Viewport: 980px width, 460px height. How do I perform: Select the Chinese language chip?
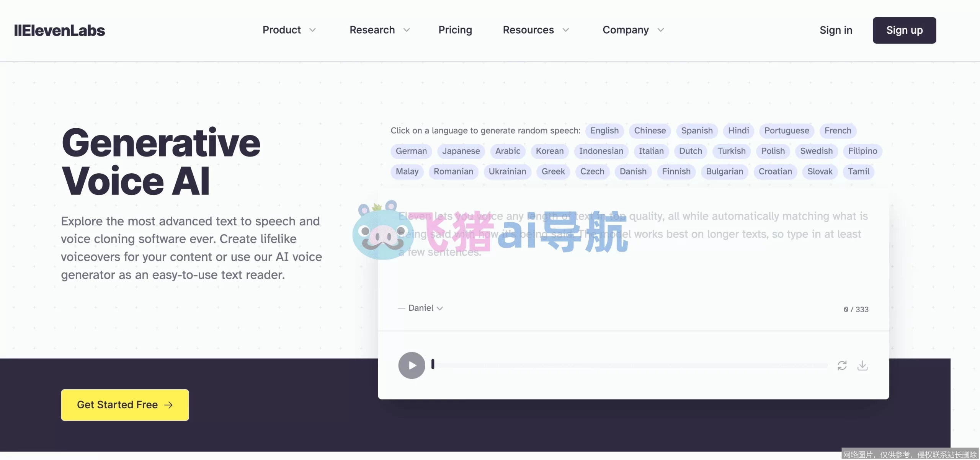coord(650,130)
